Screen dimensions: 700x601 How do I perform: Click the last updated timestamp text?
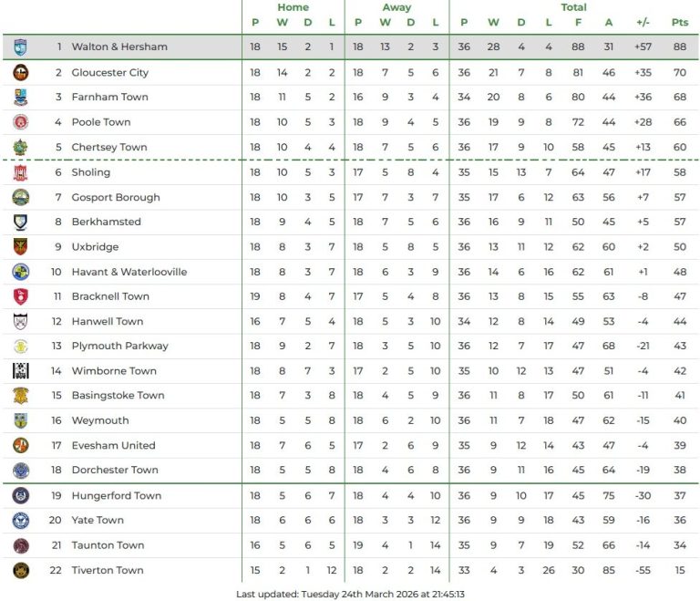point(350,594)
